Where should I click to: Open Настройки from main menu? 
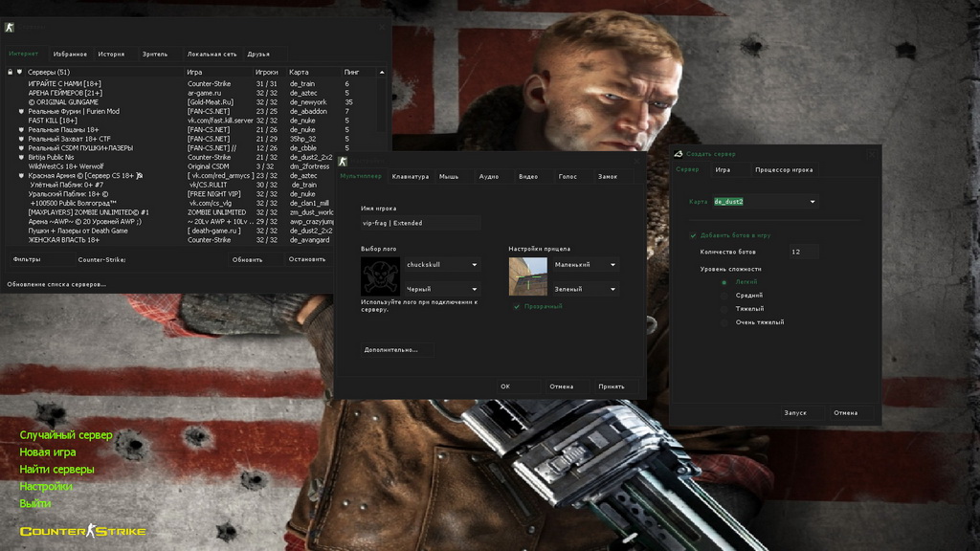coord(46,486)
